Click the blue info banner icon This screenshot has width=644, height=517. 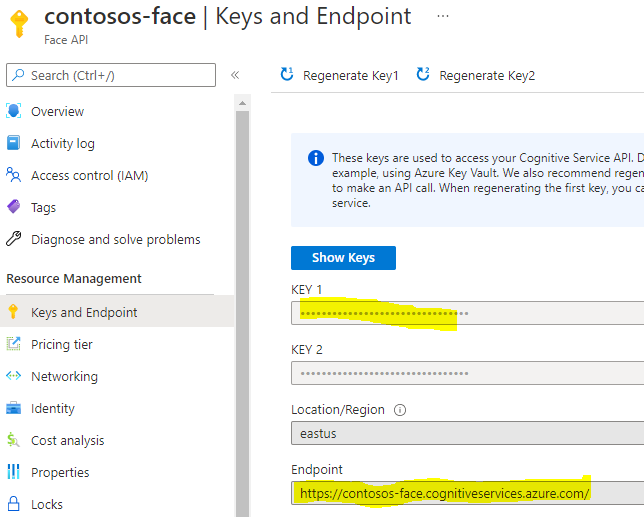[x=315, y=158]
